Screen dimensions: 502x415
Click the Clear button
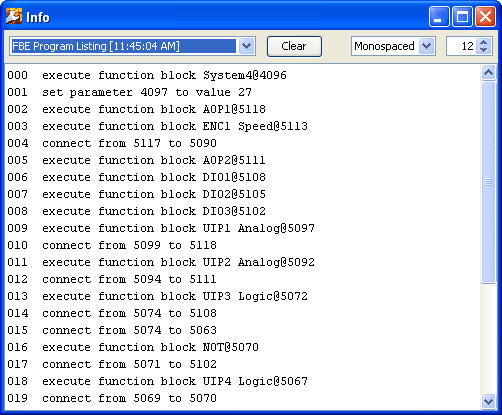(294, 46)
